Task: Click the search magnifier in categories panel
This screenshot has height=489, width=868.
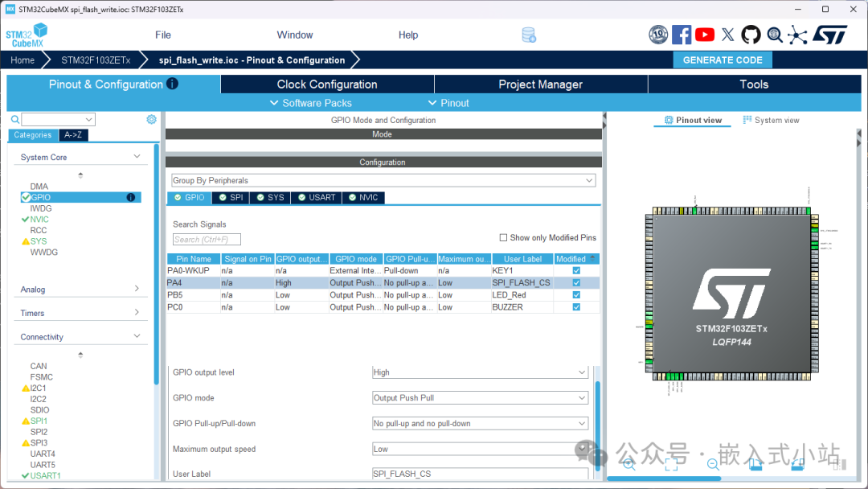Action: coord(15,119)
